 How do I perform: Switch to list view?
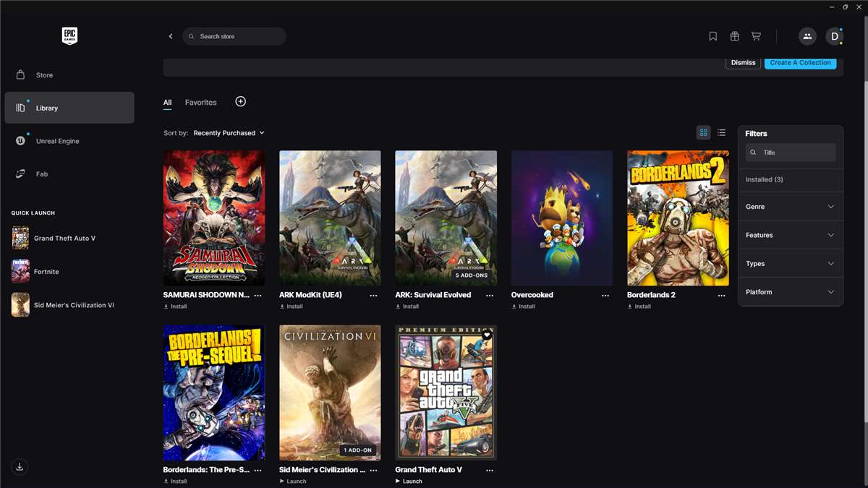click(x=721, y=132)
